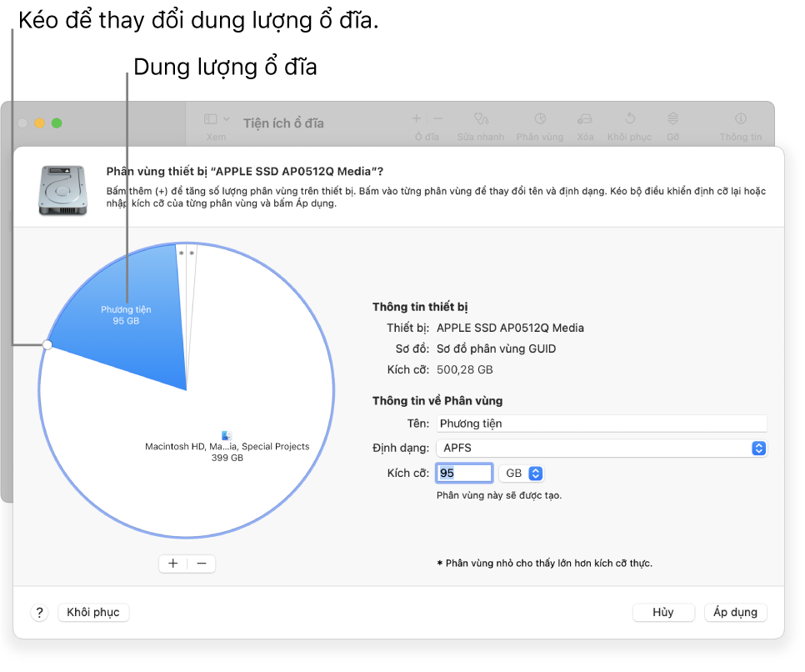Click the device name text "APPLE SSD AP0512Q Media" under Thiết bị
805x672 pixels.
click(x=510, y=328)
